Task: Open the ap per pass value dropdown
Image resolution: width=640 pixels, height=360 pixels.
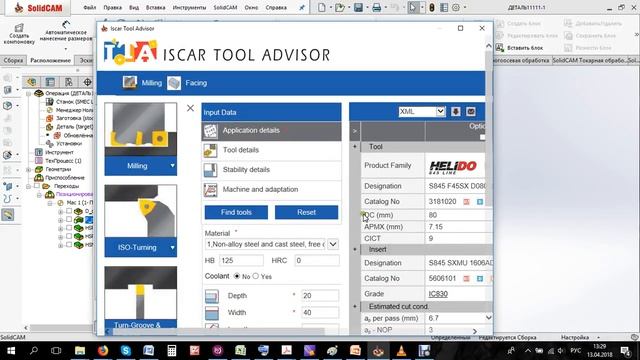Action: [488, 318]
